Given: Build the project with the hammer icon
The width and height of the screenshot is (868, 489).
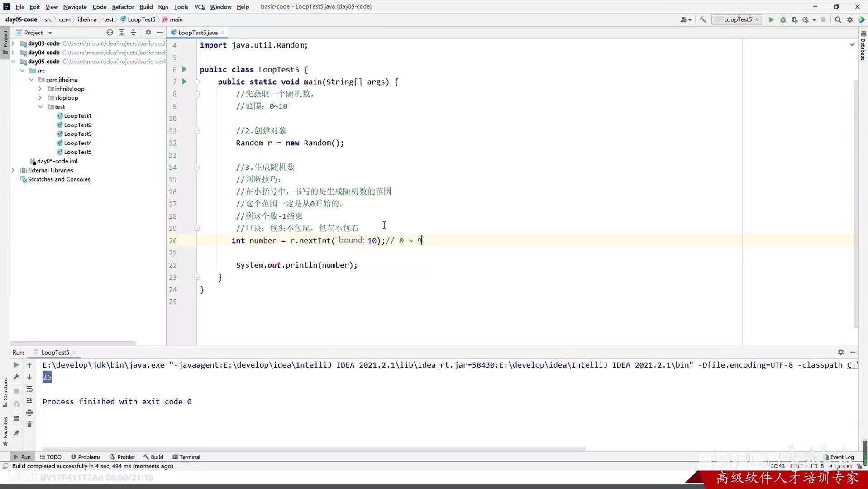Looking at the screenshot, I should pyautogui.click(x=702, y=19).
